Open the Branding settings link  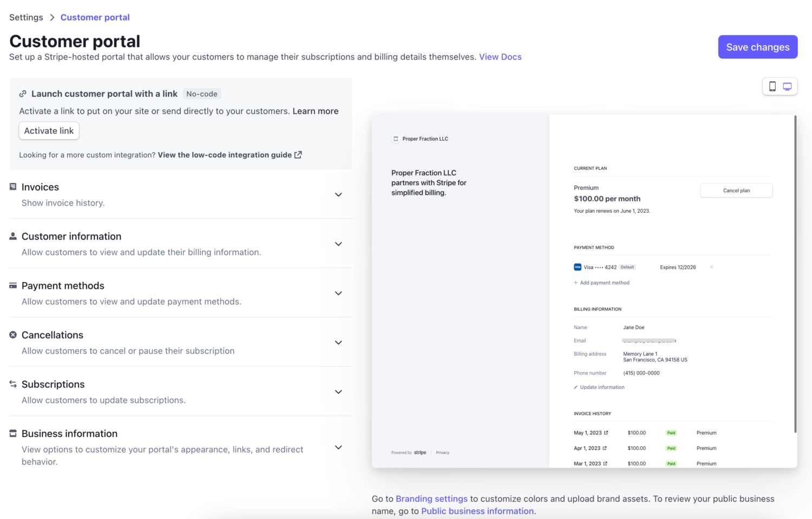click(x=431, y=499)
